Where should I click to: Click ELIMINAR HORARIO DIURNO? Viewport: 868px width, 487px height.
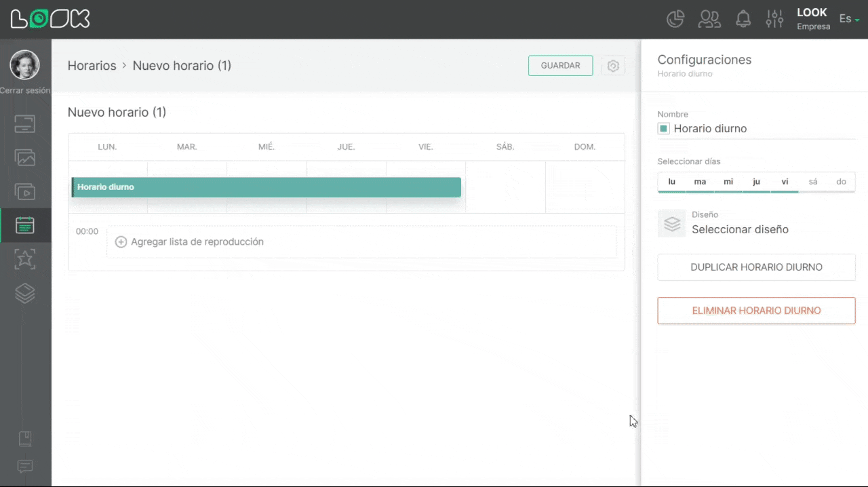[756, 311]
